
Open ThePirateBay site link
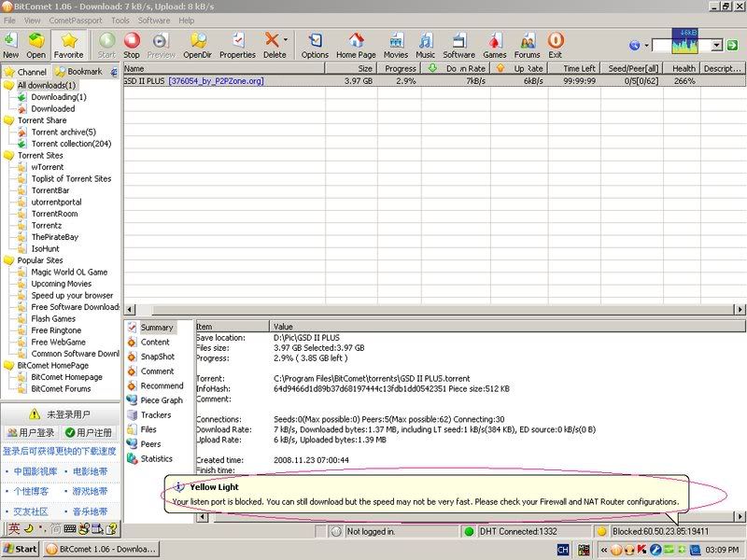[55, 237]
